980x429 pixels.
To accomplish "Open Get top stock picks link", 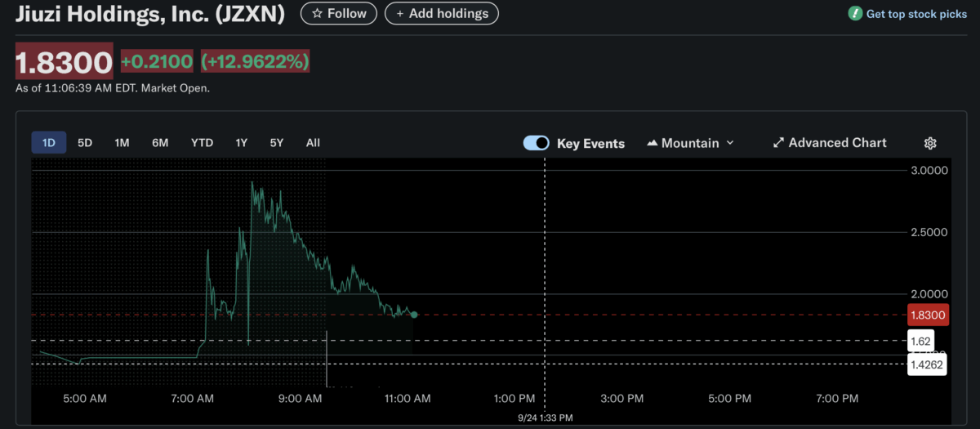I will pos(916,14).
